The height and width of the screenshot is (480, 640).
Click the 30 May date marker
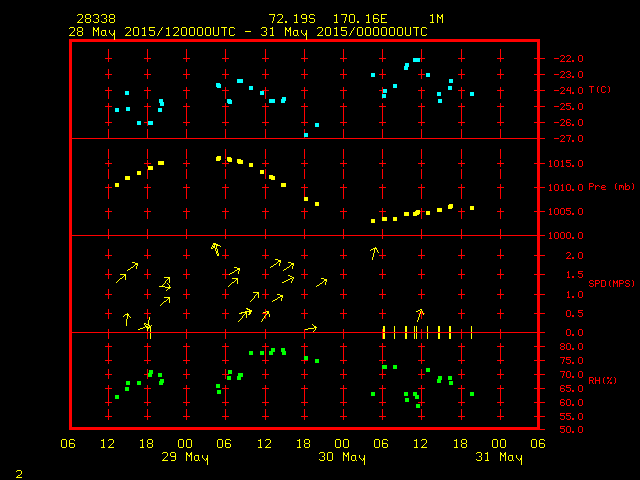coord(342,457)
